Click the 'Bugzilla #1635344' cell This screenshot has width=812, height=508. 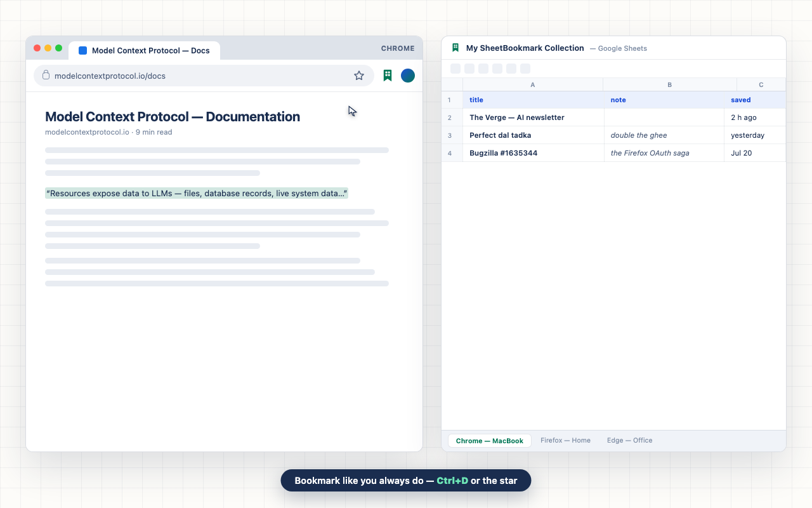click(x=534, y=153)
